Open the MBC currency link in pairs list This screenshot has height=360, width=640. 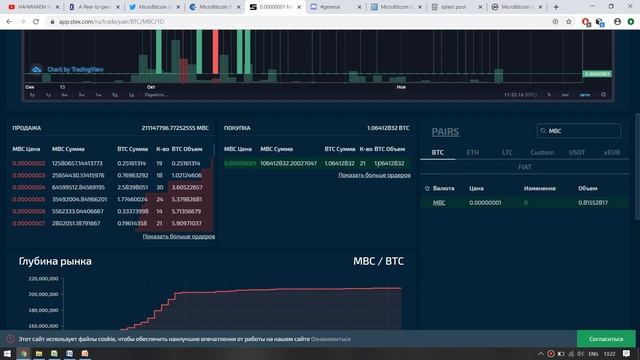point(439,203)
